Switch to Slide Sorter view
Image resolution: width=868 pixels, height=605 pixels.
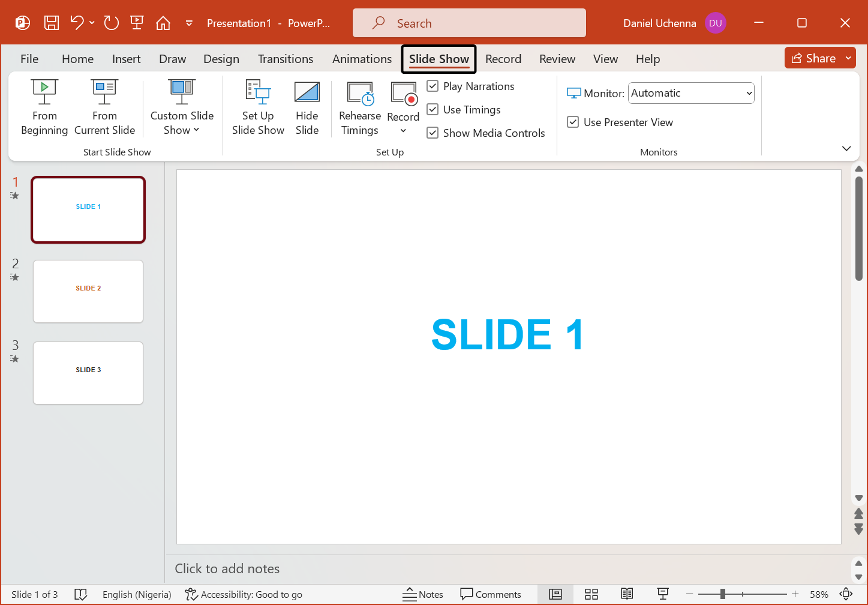click(x=591, y=594)
